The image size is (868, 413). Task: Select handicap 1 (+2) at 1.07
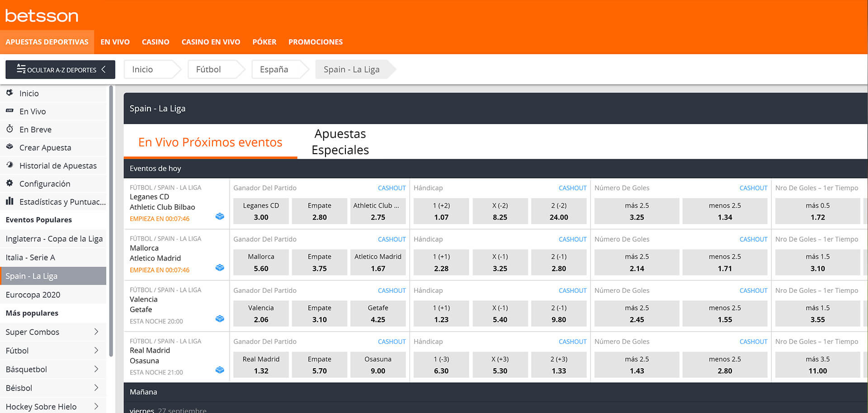coord(441,211)
